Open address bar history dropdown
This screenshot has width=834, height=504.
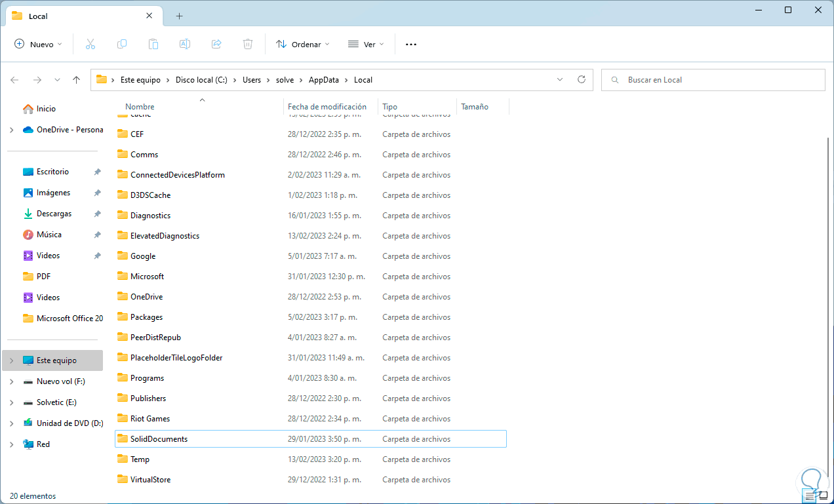click(560, 79)
